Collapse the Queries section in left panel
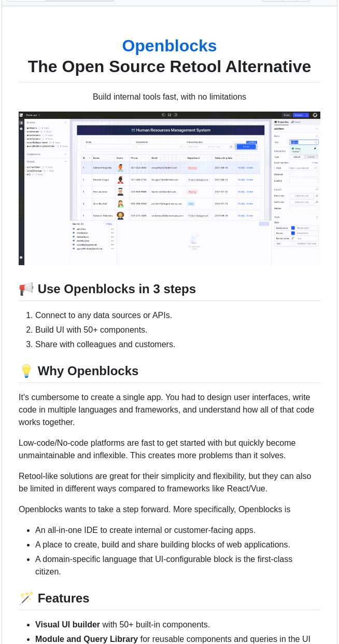Viewport: 339px width, 644px height. coord(65,122)
